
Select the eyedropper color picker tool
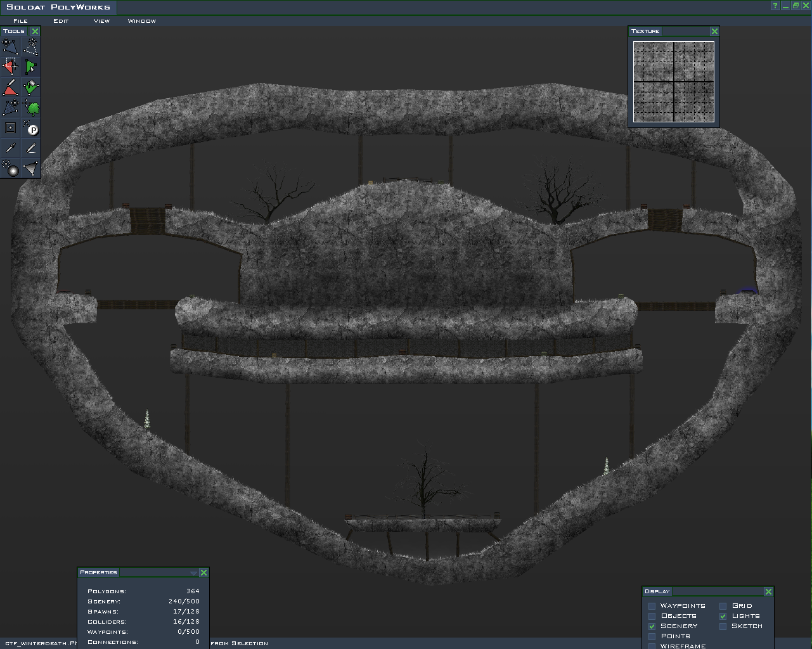10,148
